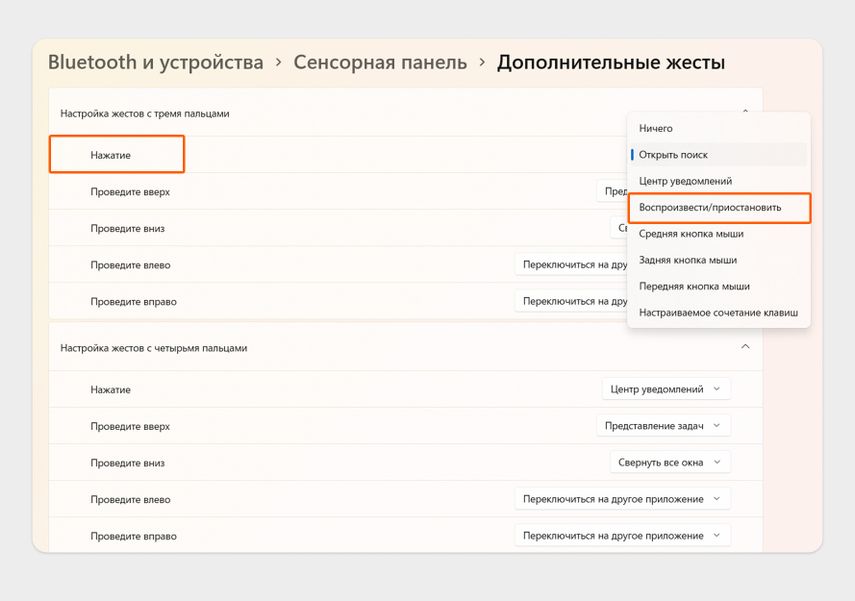Click four-finger Проведите вниз label

pyautogui.click(x=128, y=462)
